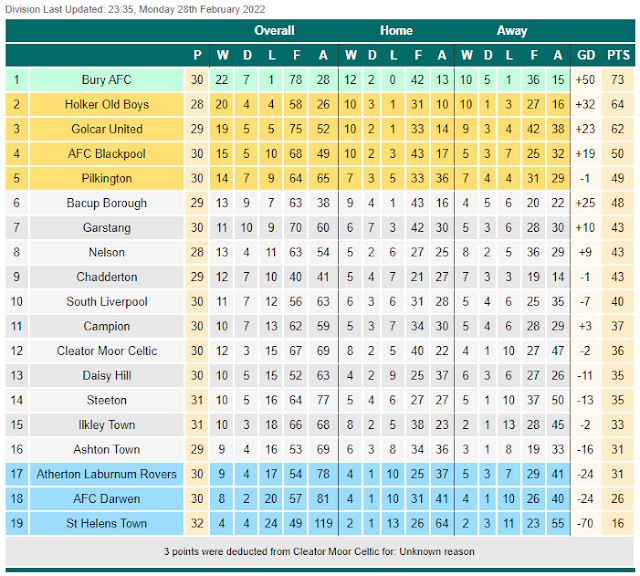Image resolution: width=640 pixels, height=576 pixels.
Task: Click Atherton Laburnum Rovers team name
Action: click(x=107, y=474)
